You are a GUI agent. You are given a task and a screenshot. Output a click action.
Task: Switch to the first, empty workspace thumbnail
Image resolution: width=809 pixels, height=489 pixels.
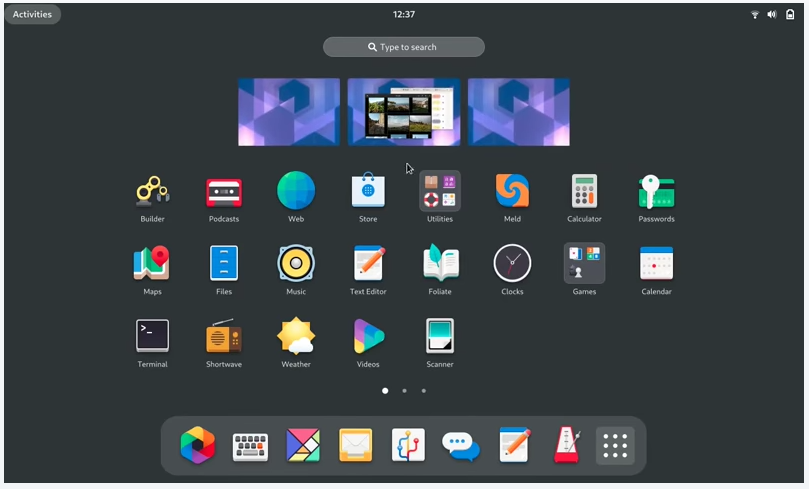(x=289, y=112)
